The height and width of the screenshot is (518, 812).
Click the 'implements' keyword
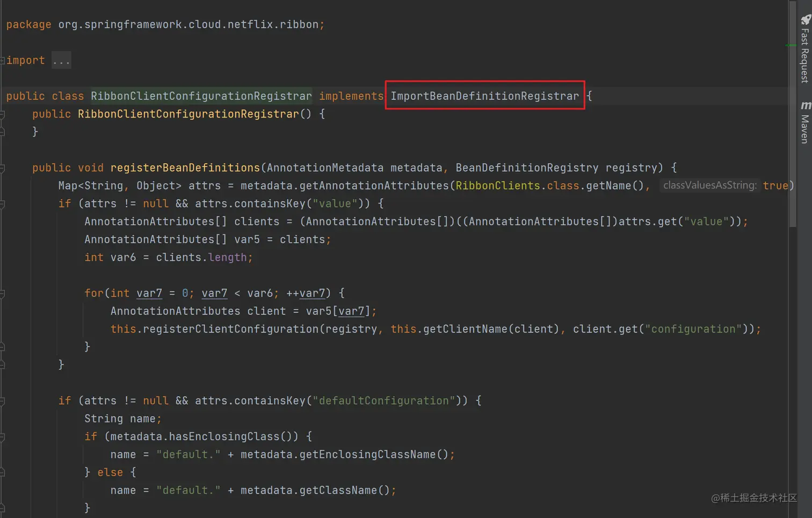click(x=351, y=96)
